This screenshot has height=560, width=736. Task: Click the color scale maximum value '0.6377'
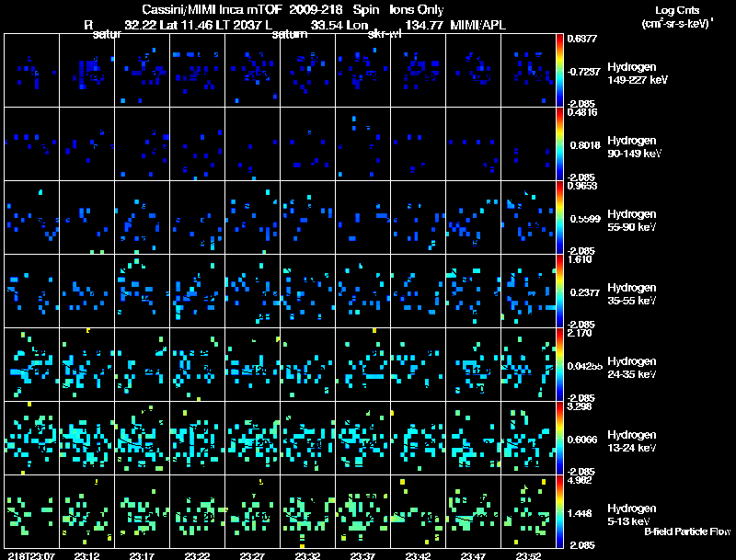pos(582,39)
